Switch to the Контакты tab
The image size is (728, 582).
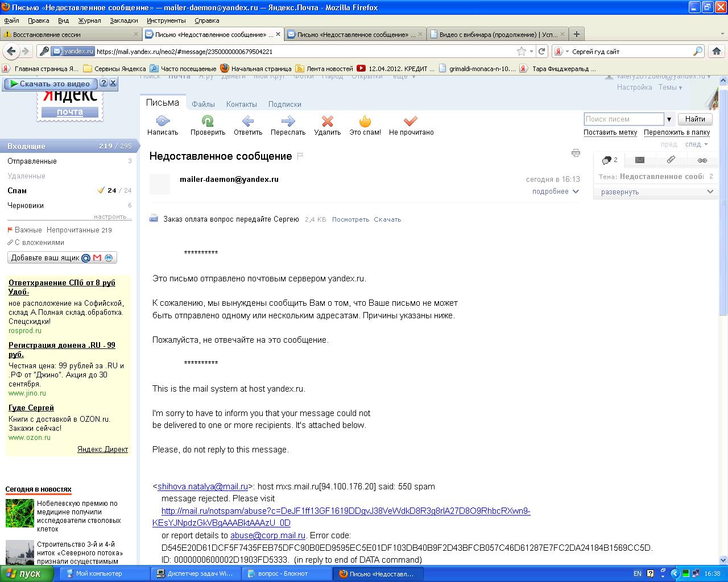(x=242, y=104)
